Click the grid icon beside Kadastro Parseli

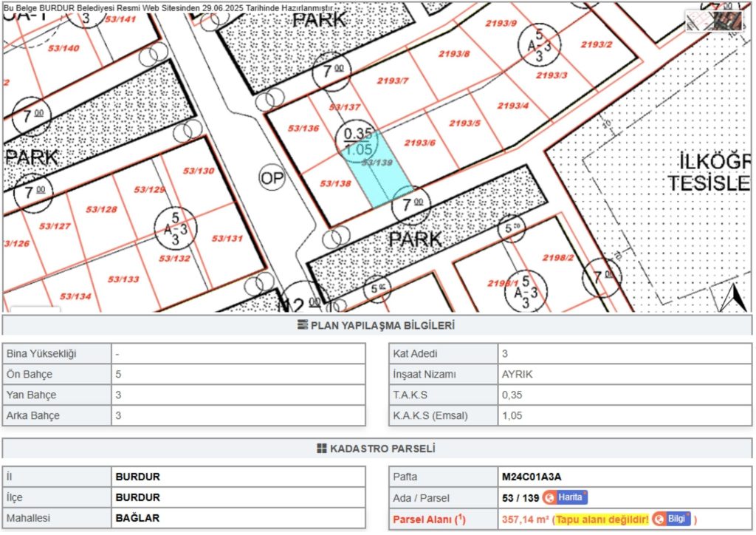pyautogui.click(x=321, y=449)
